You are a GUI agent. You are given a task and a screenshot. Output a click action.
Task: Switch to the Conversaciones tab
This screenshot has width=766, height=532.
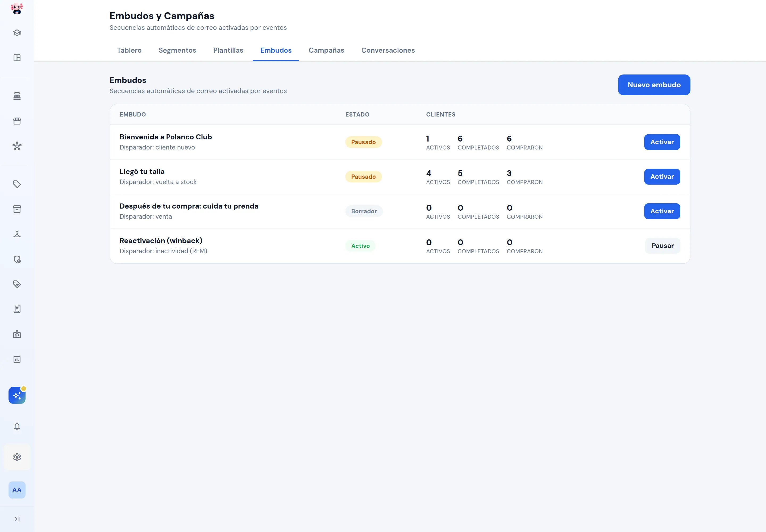(x=388, y=50)
